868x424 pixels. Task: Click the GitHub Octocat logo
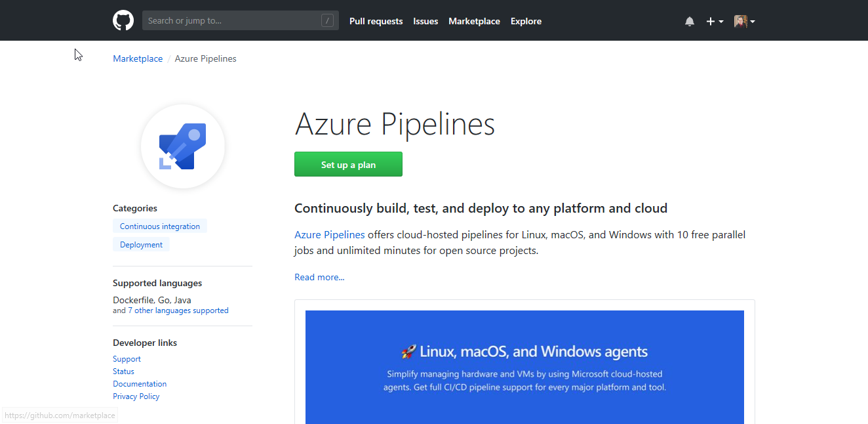click(x=123, y=21)
